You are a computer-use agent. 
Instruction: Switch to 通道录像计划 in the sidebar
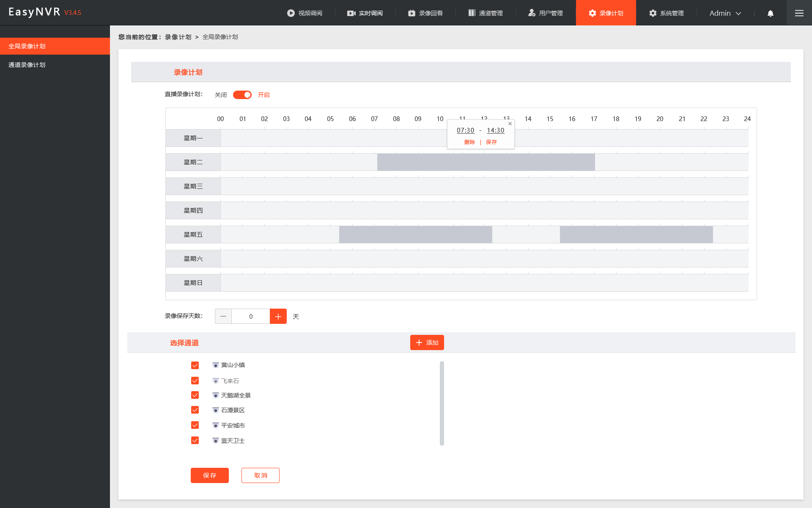pyautogui.click(x=26, y=64)
